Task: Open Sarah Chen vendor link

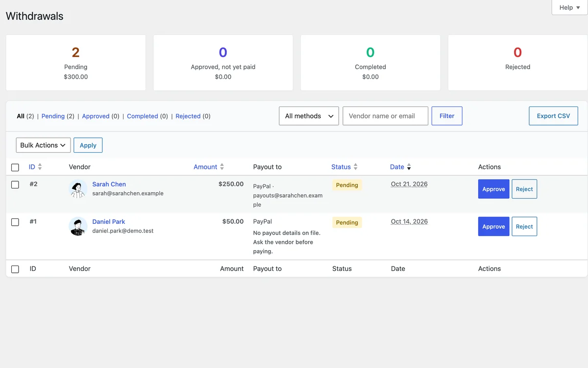Action: click(x=109, y=184)
